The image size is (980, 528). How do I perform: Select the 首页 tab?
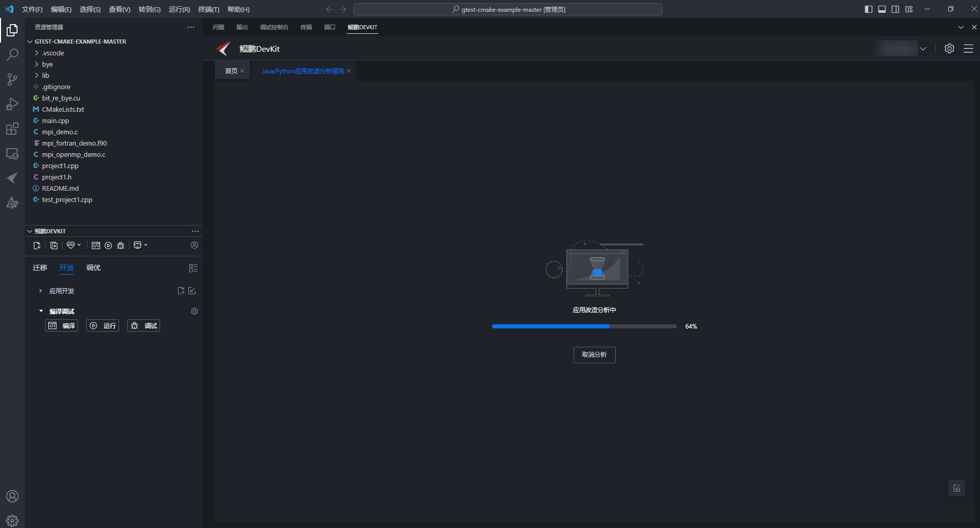click(x=231, y=71)
